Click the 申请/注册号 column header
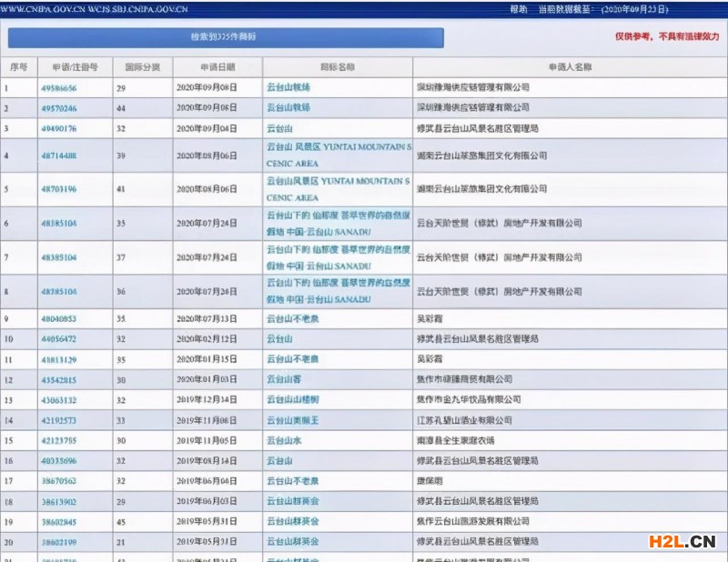 point(75,67)
